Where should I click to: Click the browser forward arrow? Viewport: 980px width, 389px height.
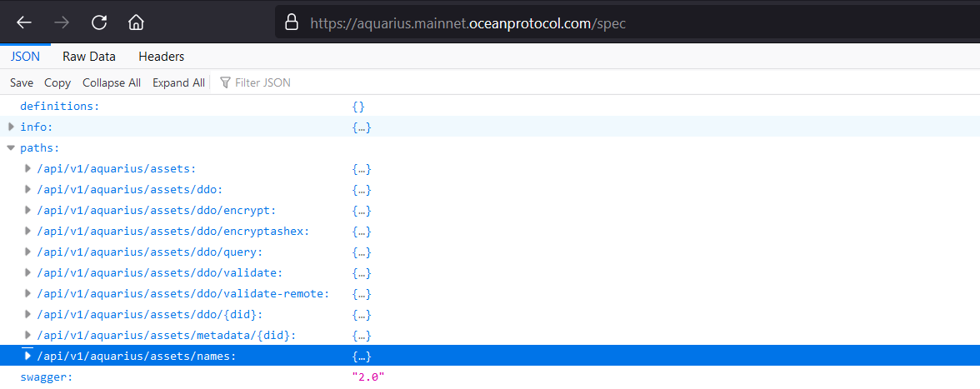(62, 23)
